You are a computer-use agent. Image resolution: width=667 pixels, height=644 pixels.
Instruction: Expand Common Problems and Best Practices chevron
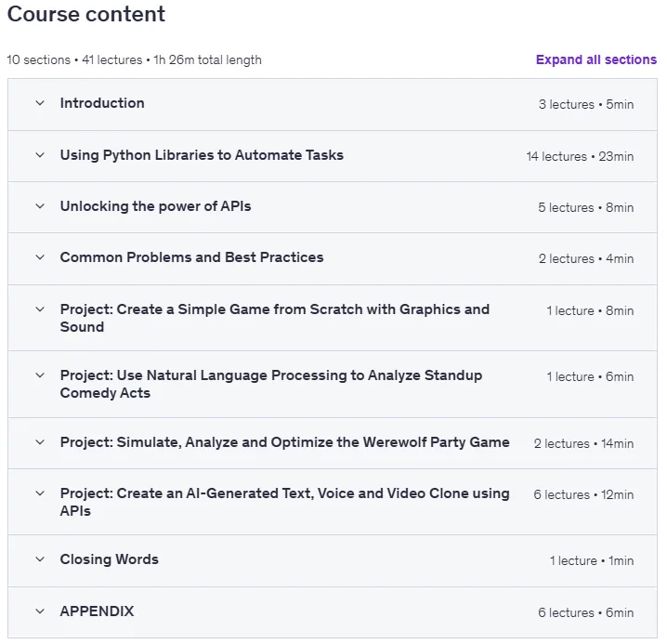tap(40, 257)
